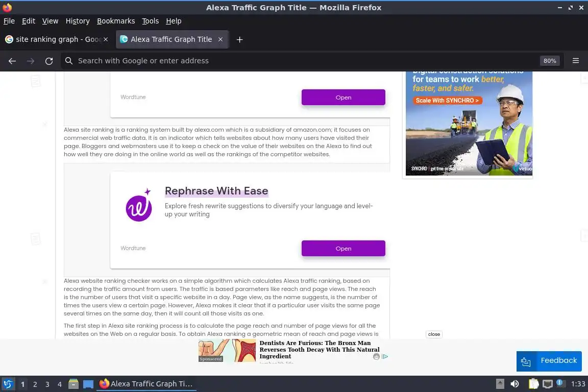This screenshot has width=588, height=392.
Task: Click the blue show desktop taskbar icon
Action: click(88, 384)
